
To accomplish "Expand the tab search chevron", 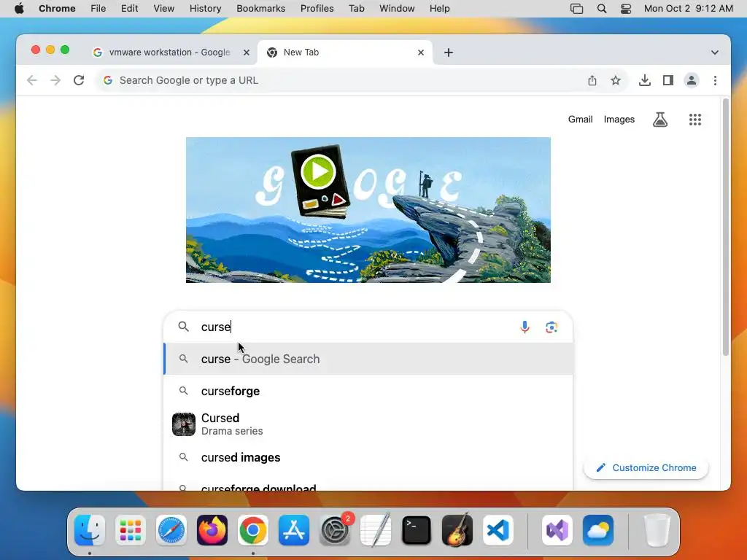I will (x=715, y=52).
